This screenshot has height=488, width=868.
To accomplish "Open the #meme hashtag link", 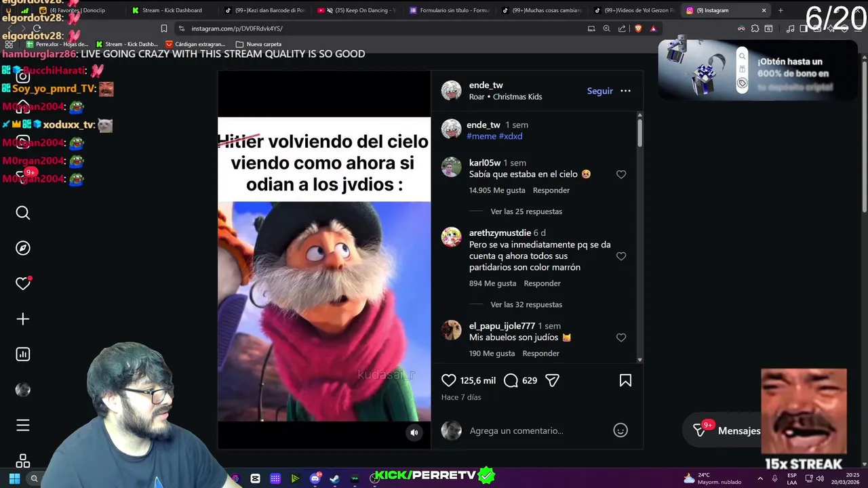I will (x=481, y=136).
